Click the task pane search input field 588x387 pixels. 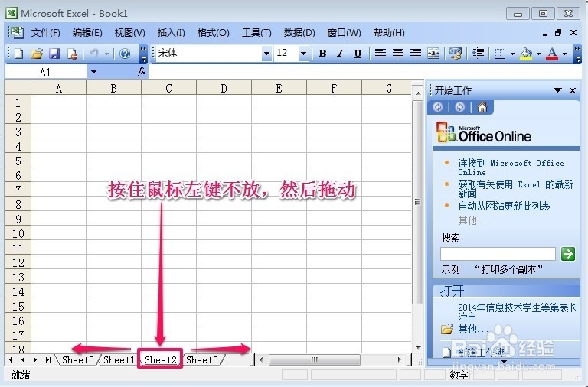(498, 254)
